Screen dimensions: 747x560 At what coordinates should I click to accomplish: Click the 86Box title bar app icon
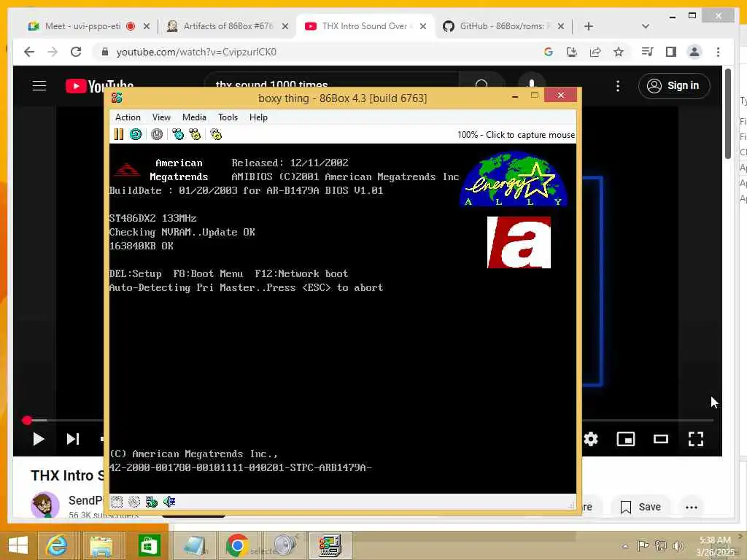click(x=117, y=98)
